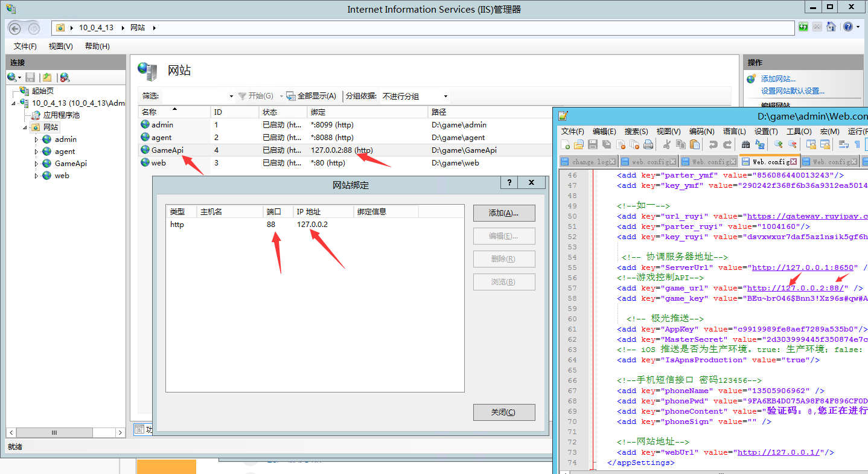Expand the admin site tree node
The height and width of the screenshot is (474, 868).
click(36, 139)
